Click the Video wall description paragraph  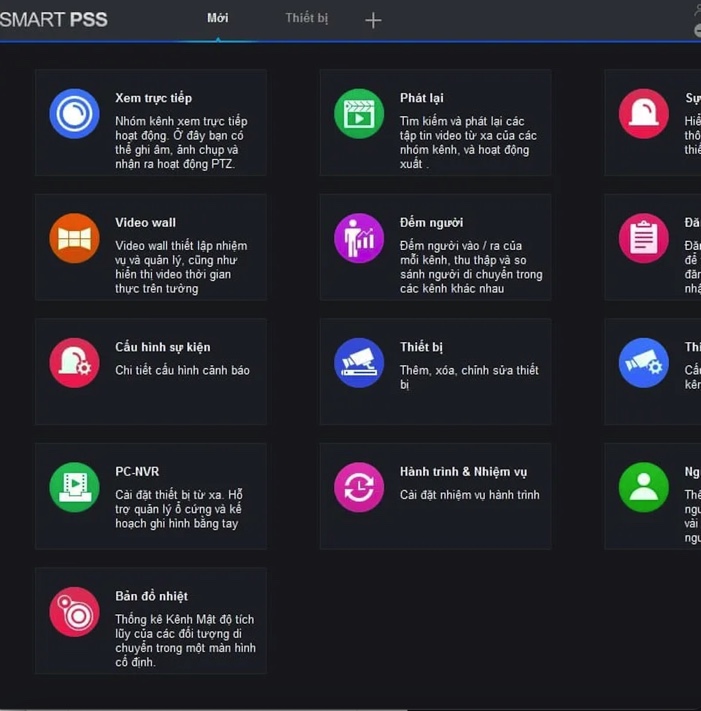pos(181,267)
